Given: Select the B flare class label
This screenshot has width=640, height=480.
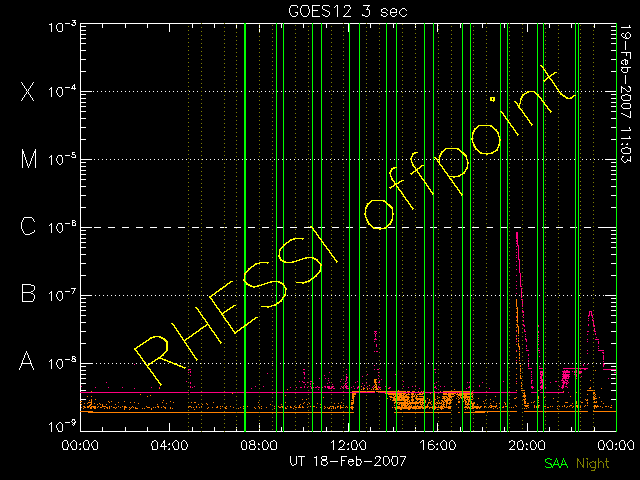Looking at the screenshot, I should coord(28,293).
